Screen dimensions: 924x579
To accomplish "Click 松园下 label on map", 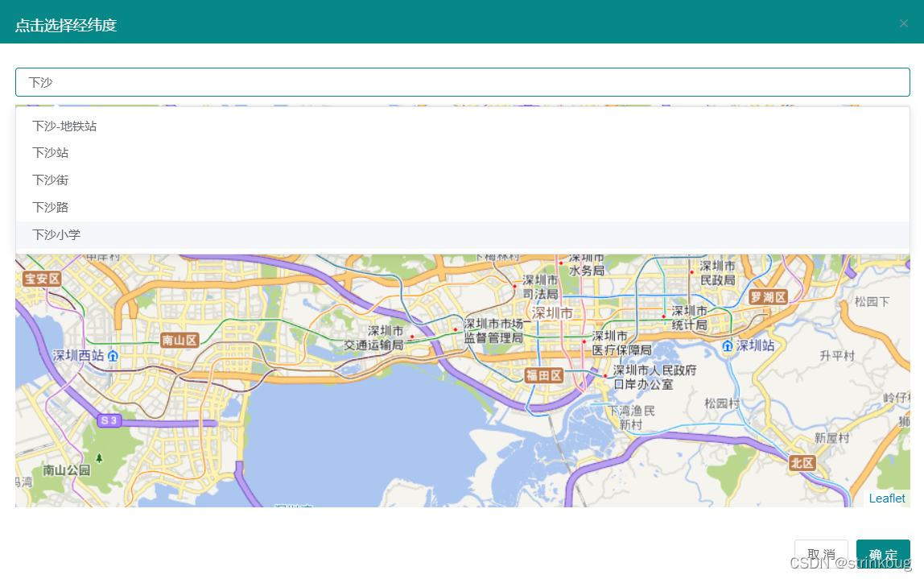I will (x=872, y=302).
